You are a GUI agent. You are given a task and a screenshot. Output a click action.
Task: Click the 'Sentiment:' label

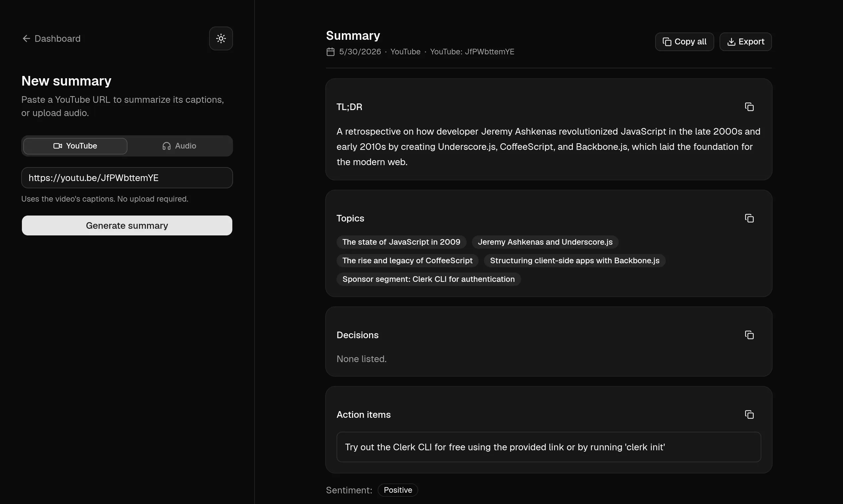(349, 490)
